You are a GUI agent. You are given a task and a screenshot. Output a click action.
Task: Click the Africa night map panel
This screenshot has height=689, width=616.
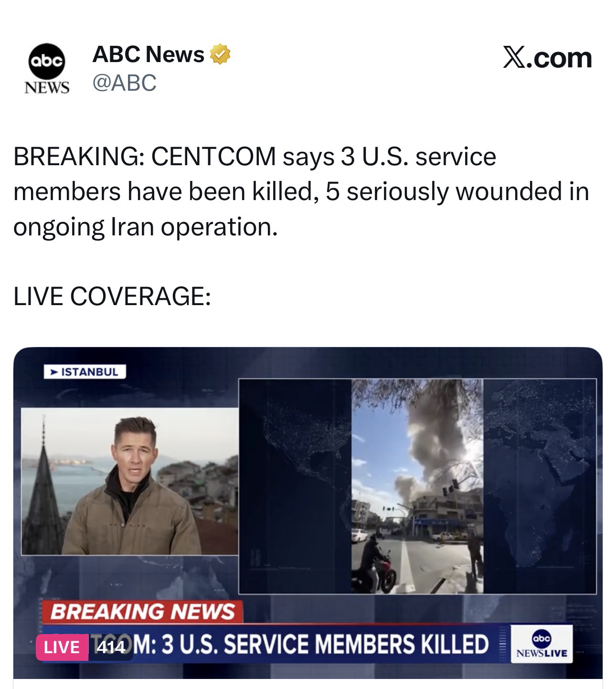tap(540, 486)
